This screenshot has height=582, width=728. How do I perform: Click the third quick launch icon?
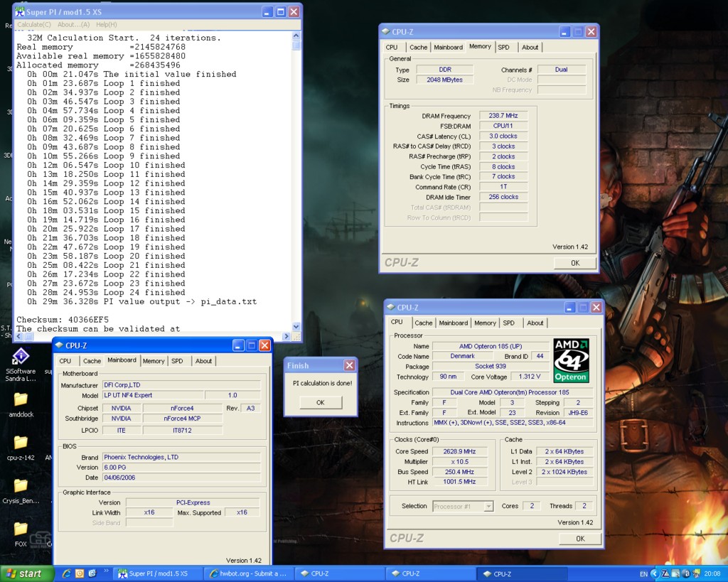tap(92, 573)
